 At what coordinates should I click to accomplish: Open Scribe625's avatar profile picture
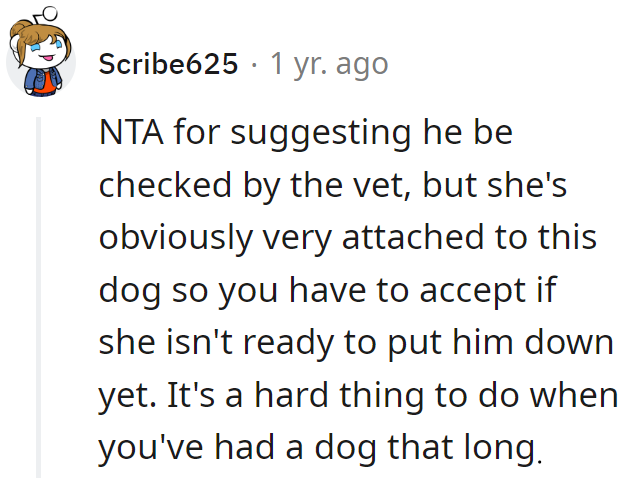point(41,53)
